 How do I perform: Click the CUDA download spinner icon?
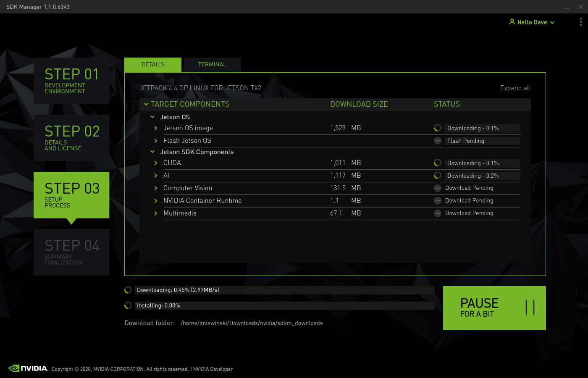[438, 163]
